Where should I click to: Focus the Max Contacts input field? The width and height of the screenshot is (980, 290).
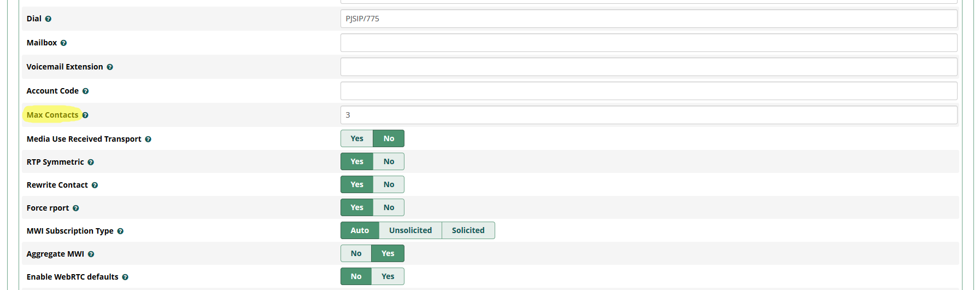pos(649,115)
